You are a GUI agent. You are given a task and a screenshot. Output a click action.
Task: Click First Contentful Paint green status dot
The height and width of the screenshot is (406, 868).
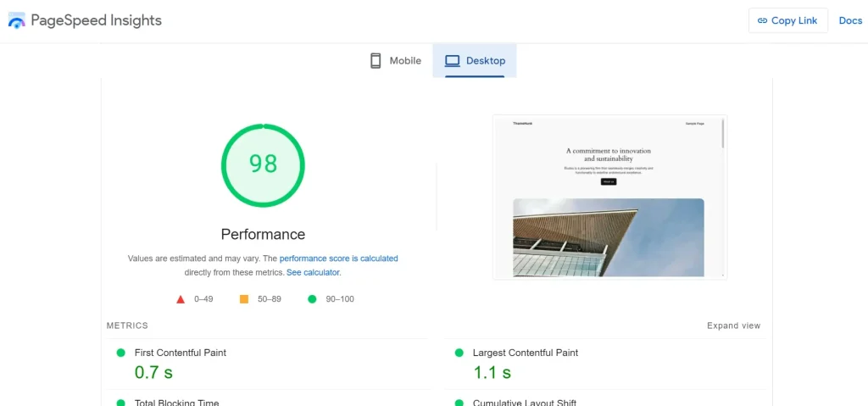(x=120, y=353)
